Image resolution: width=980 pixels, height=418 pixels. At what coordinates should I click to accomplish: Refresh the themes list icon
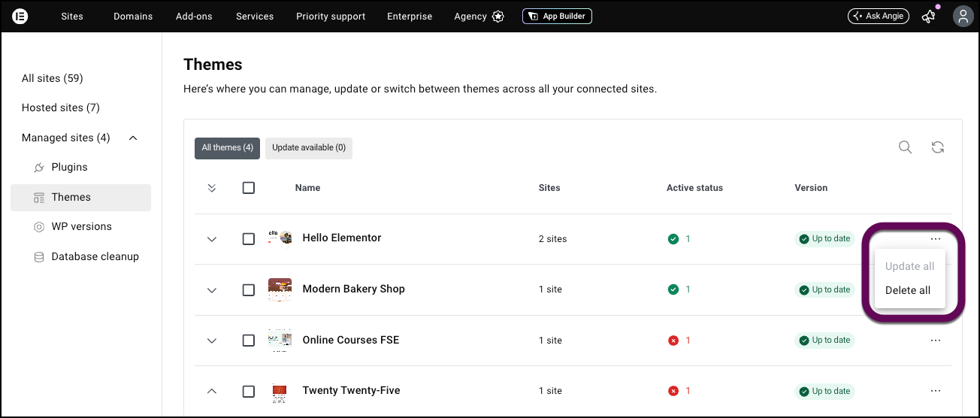[x=938, y=147]
